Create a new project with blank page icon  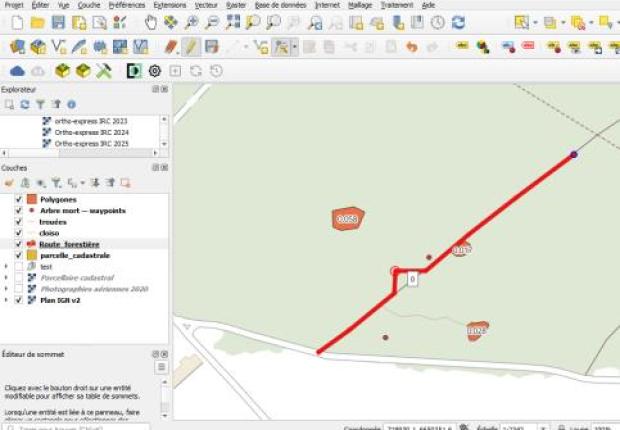point(17,23)
